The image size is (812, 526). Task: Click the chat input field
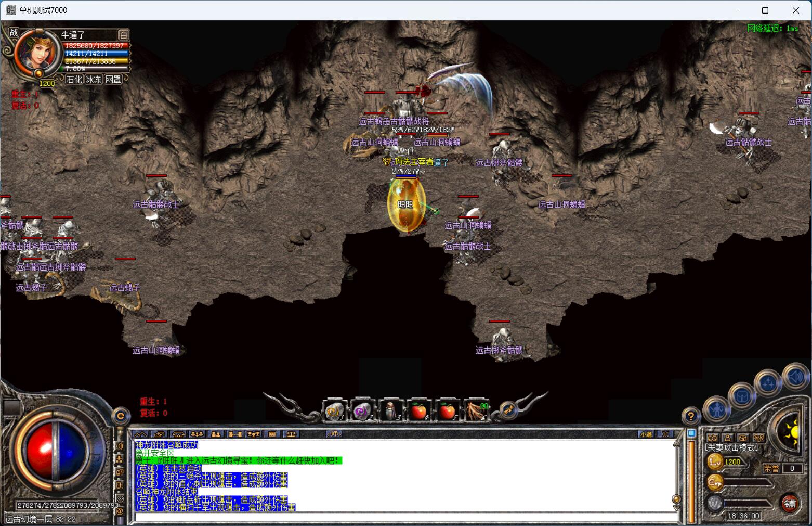tap(405, 517)
